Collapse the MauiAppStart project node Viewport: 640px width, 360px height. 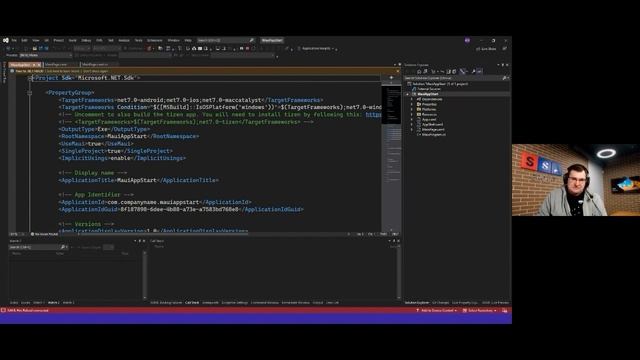pos(407,94)
